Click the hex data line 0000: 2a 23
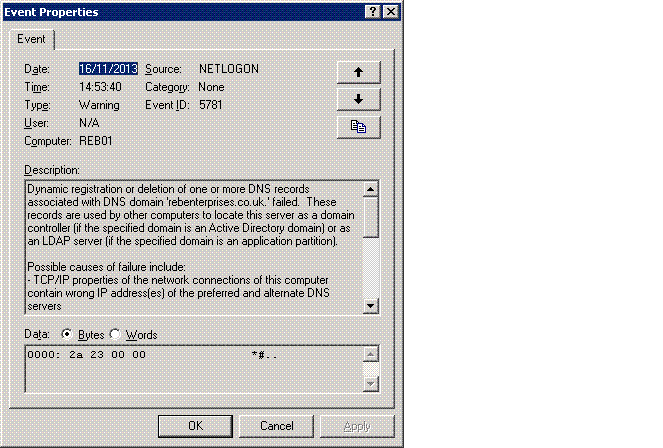The height and width of the screenshot is (448, 663). click(x=86, y=355)
